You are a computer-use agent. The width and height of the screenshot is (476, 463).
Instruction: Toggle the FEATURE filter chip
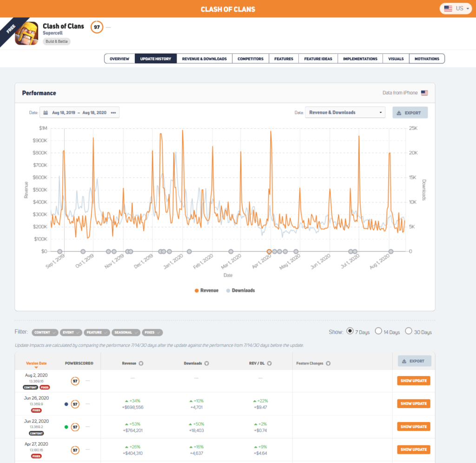point(97,332)
